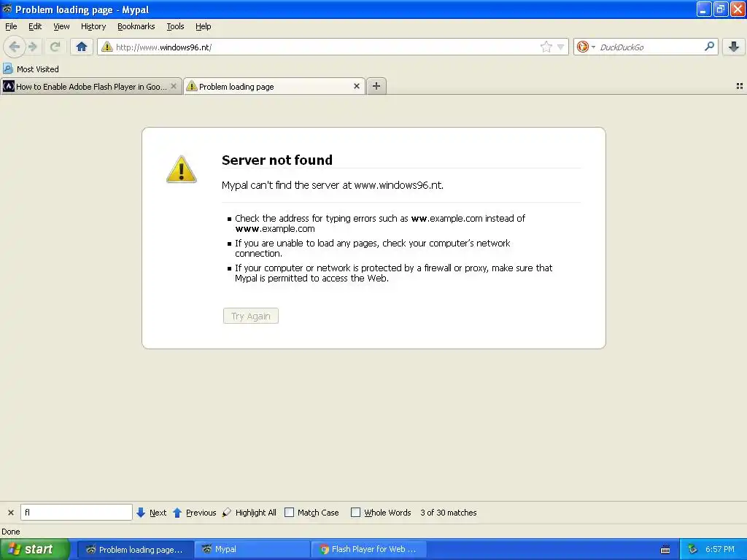Click the Server not found heading
The width and height of the screenshot is (747, 560).
click(x=276, y=160)
